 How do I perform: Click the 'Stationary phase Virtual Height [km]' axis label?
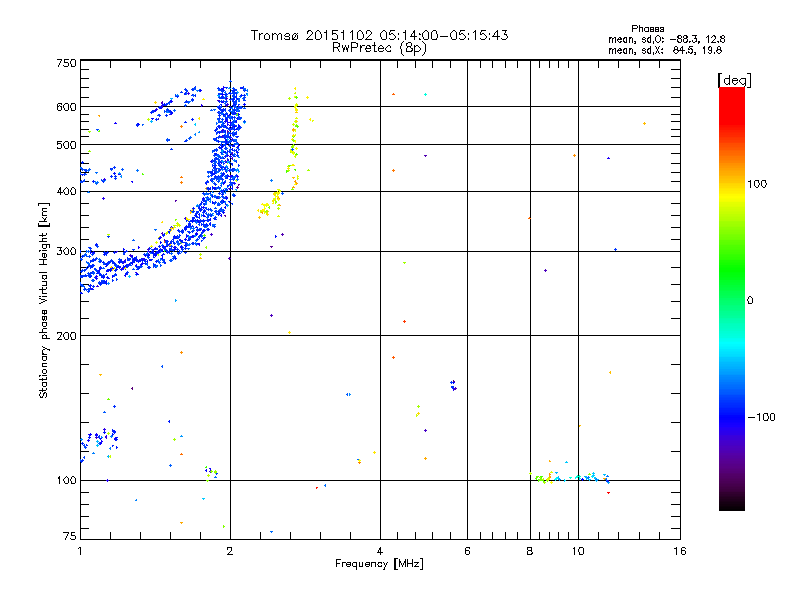(x=43, y=300)
